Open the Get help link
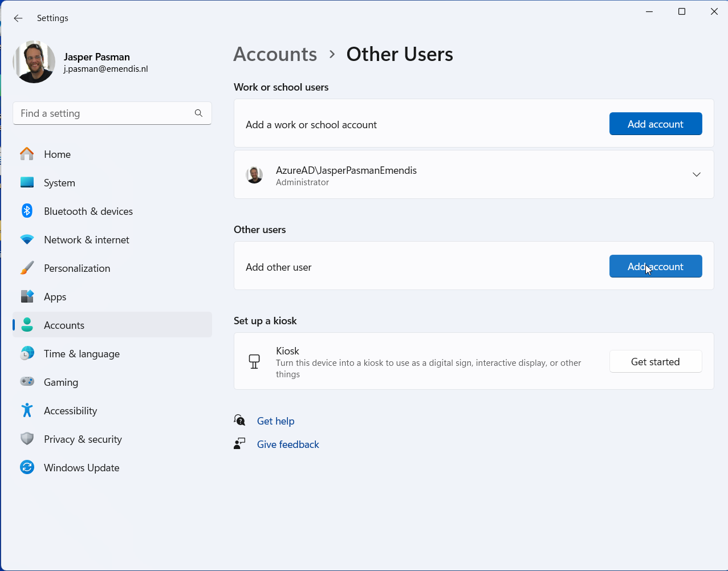Screen dimensions: 728x571 click(x=275, y=421)
